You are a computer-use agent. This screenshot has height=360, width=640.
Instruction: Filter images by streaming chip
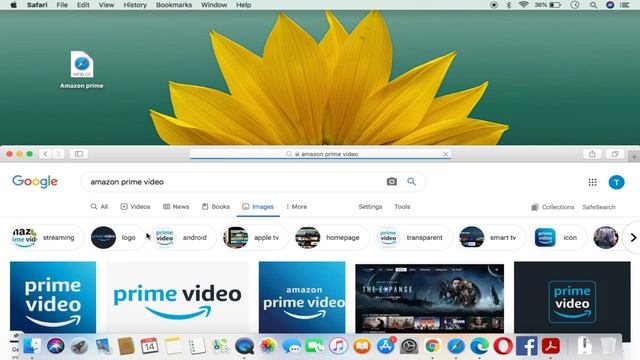tap(46, 238)
